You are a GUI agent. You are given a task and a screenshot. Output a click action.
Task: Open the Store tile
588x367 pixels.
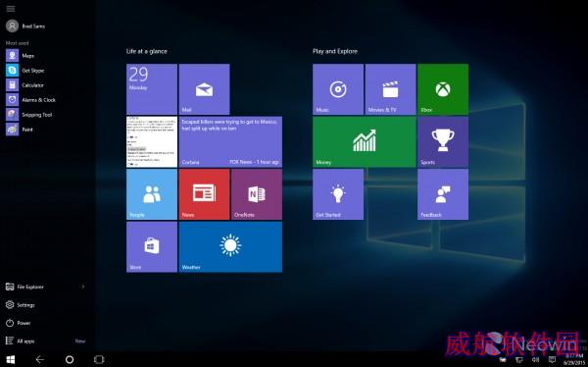tap(152, 247)
